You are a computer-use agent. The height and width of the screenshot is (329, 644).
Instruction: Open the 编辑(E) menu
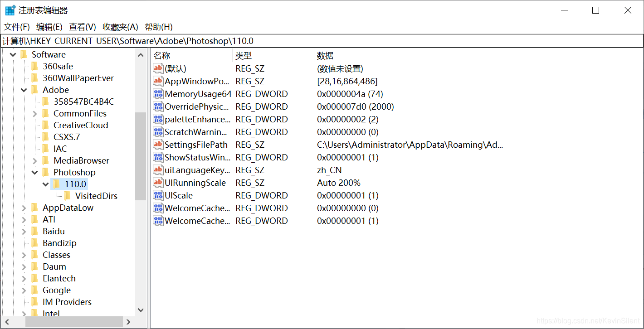tap(49, 27)
